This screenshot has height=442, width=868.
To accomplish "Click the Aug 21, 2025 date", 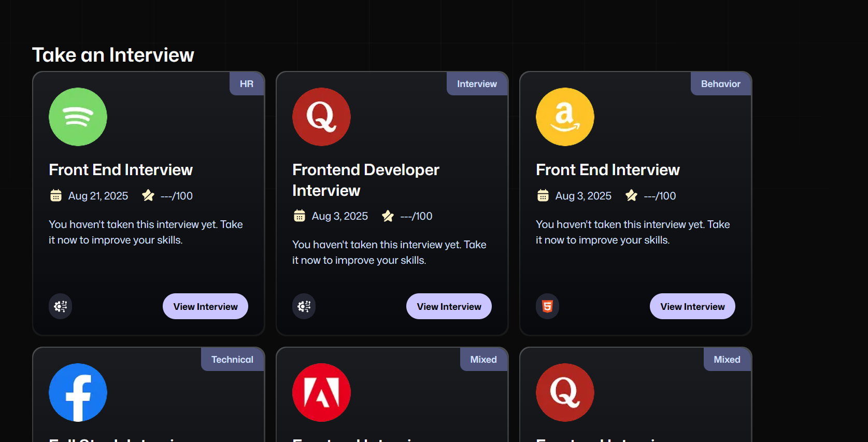I will pyautogui.click(x=98, y=196).
